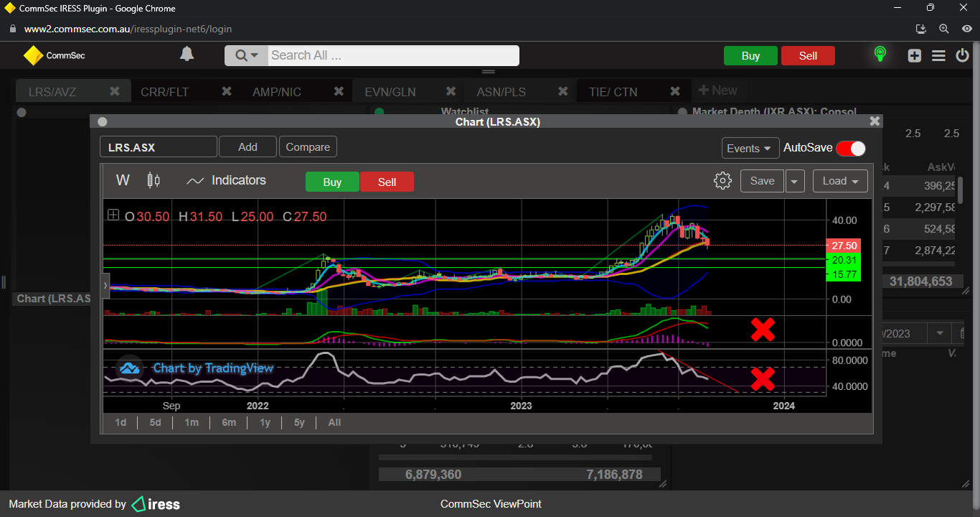Select the 6m time range

pyautogui.click(x=229, y=422)
